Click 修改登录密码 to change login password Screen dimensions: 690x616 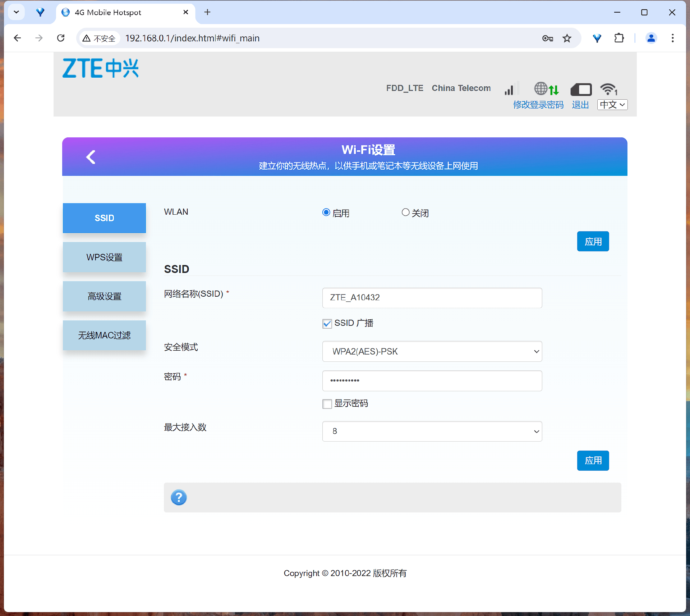point(538,105)
